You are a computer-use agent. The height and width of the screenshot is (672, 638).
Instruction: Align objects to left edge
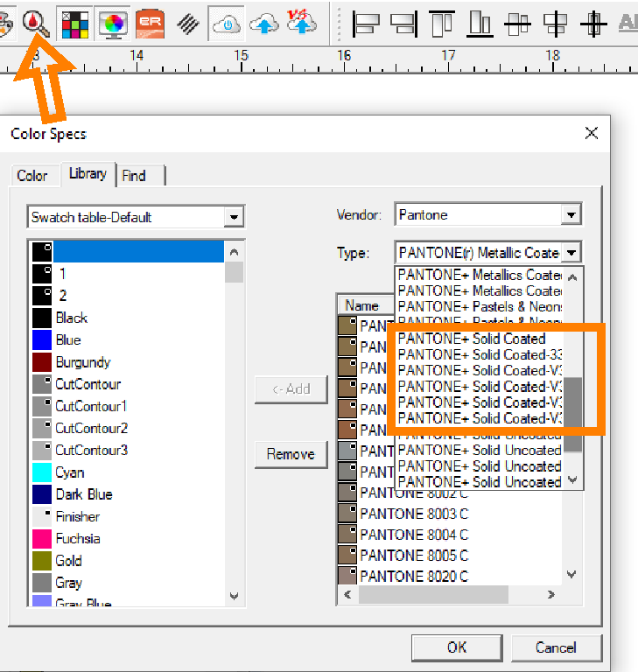(366, 24)
